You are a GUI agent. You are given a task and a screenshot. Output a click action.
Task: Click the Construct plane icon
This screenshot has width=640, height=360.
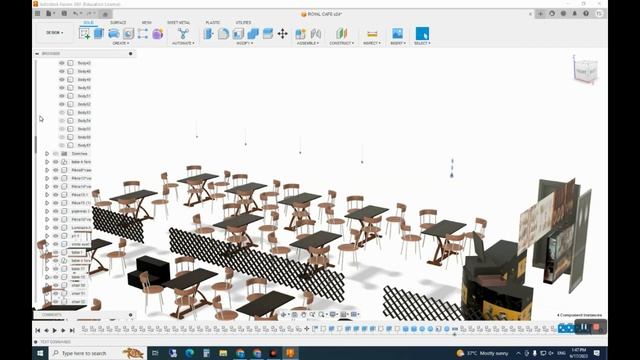pyautogui.click(x=342, y=33)
